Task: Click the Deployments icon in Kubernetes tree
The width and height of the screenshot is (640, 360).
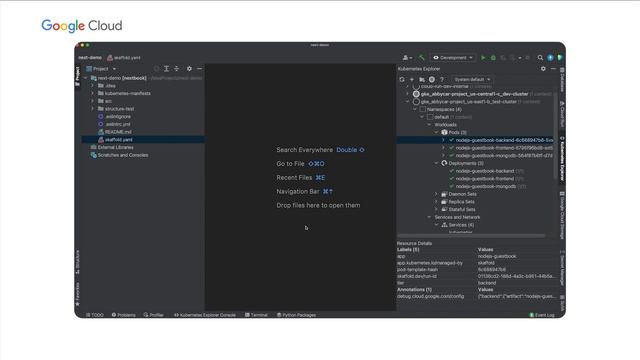Action: tap(444, 163)
